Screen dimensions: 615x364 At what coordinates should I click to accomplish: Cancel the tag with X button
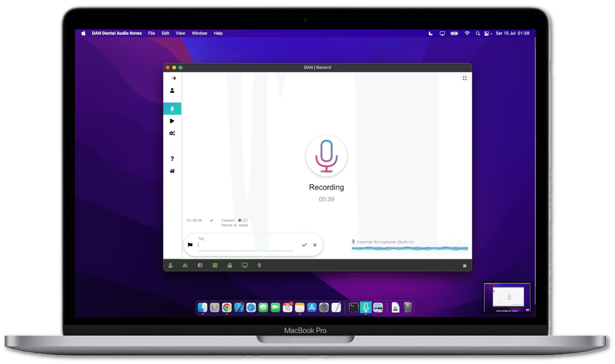[x=315, y=245]
